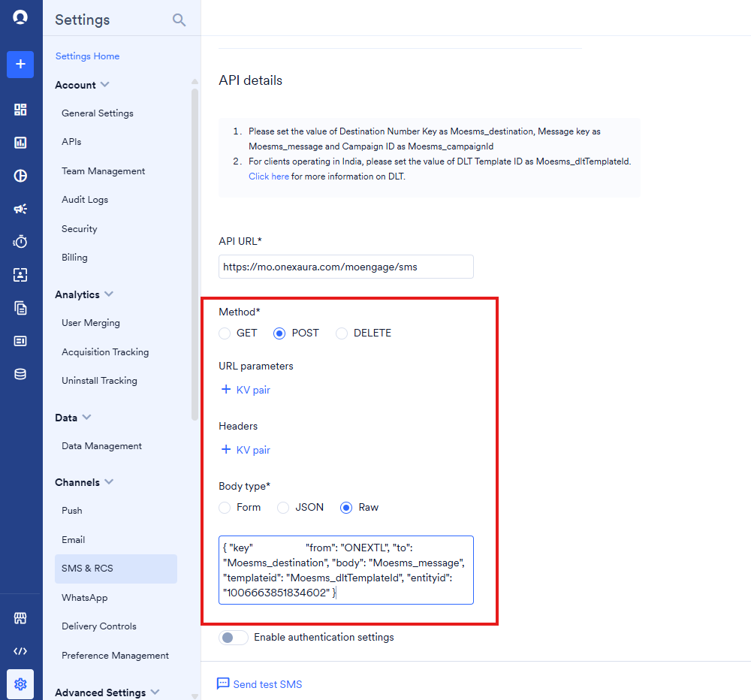This screenshot has width=751, height=700.
Task: Open Audit Logs menu item
Action: (x=85, y=200)
